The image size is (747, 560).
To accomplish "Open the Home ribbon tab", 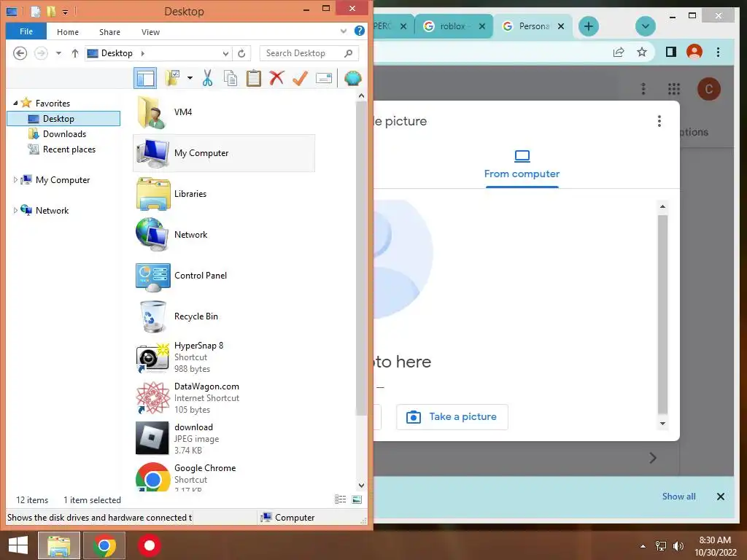I will (x=68, y=32).
